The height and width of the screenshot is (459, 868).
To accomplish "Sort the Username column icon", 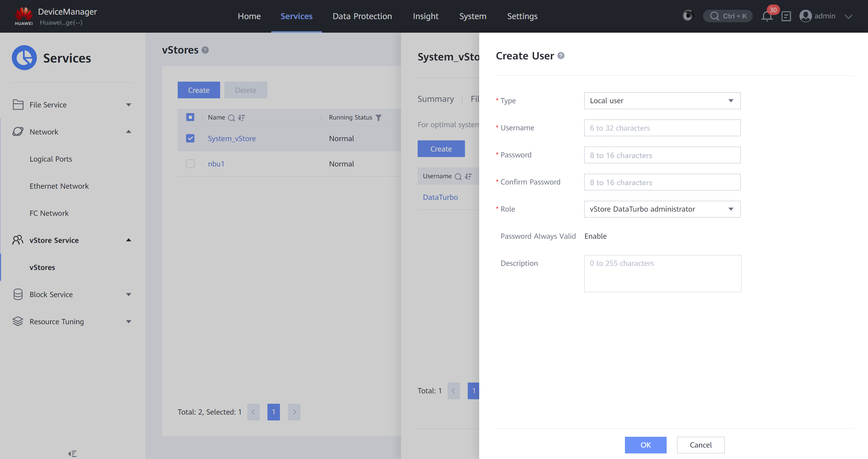I will 468,177.
